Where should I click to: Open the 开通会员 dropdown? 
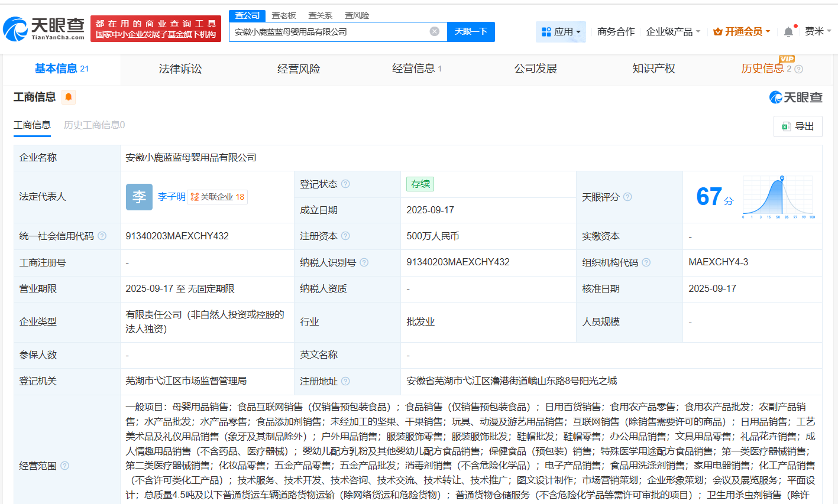click(x=741, y=31)
